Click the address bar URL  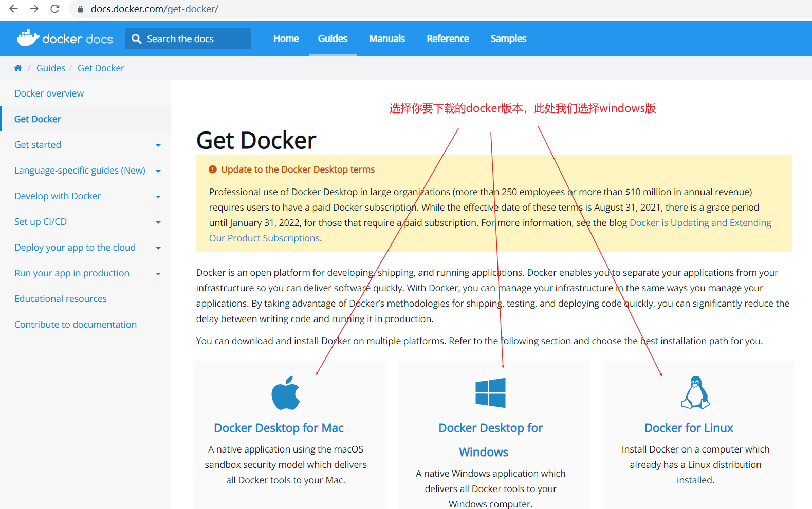pos(154,9)
